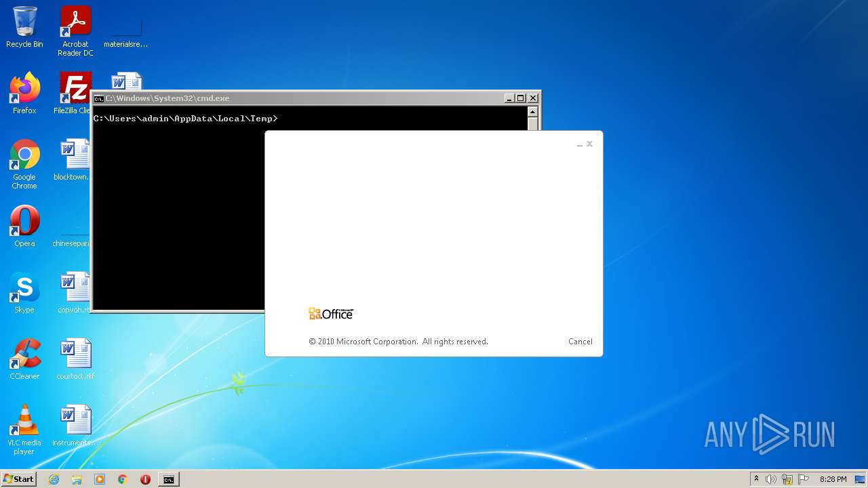
Task: Click the 8:28 PM clock
Action: 833,479
